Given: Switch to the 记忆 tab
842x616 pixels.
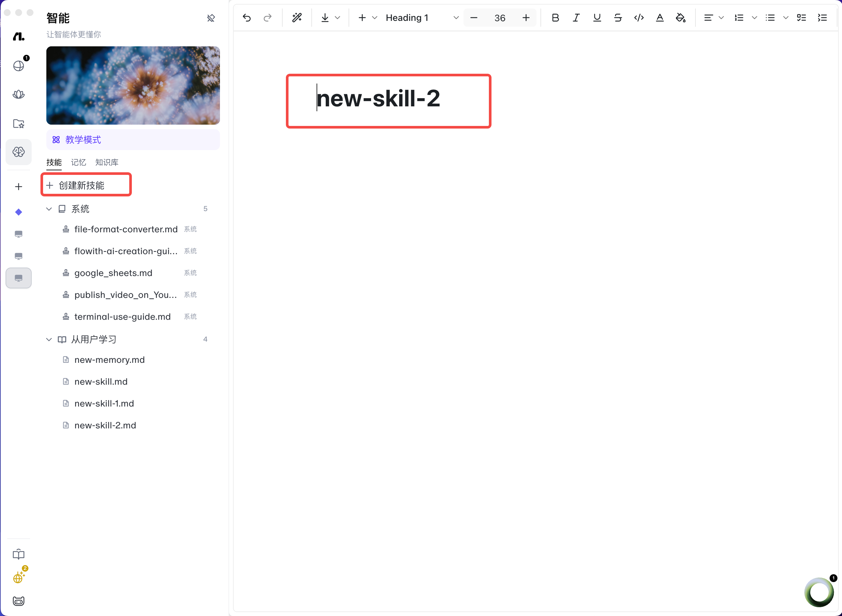Looking at the screenshot, I should pos(78,162).
